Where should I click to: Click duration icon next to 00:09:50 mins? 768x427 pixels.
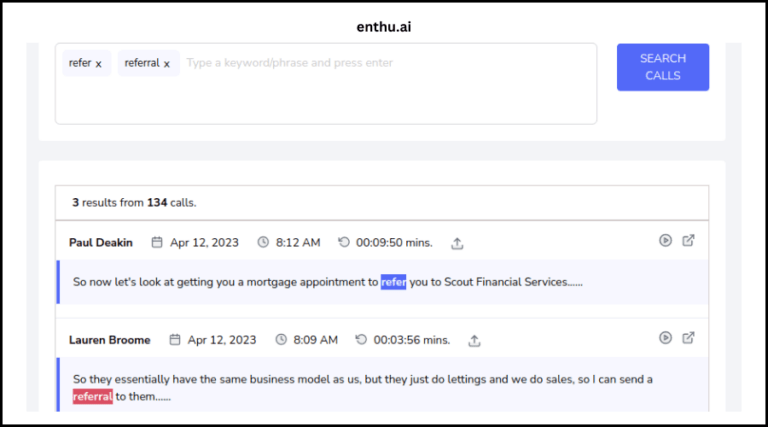pos(344,242)
